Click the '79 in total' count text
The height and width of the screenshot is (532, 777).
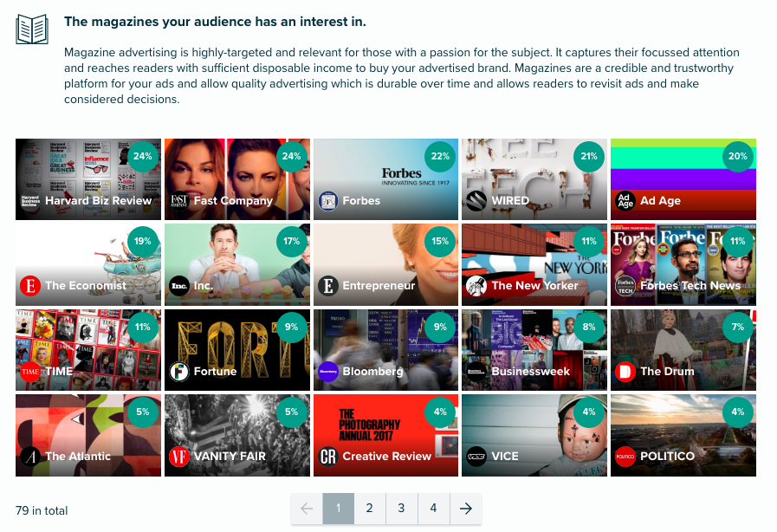coord(42,510)
